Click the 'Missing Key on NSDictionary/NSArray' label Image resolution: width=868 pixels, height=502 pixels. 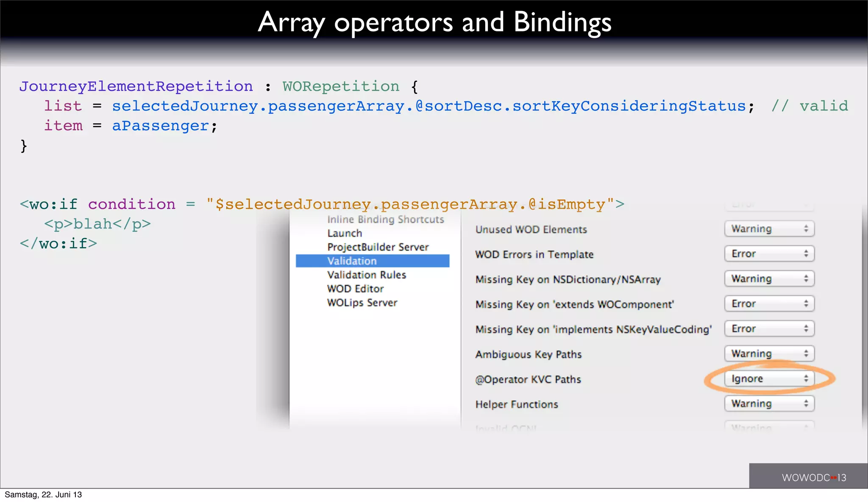(568, 279)
